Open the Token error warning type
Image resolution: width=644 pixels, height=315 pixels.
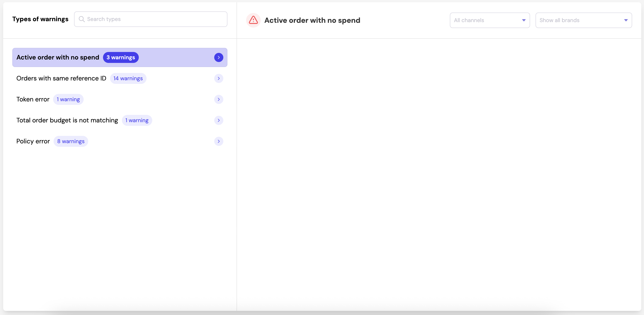click(x=33, y=99)
